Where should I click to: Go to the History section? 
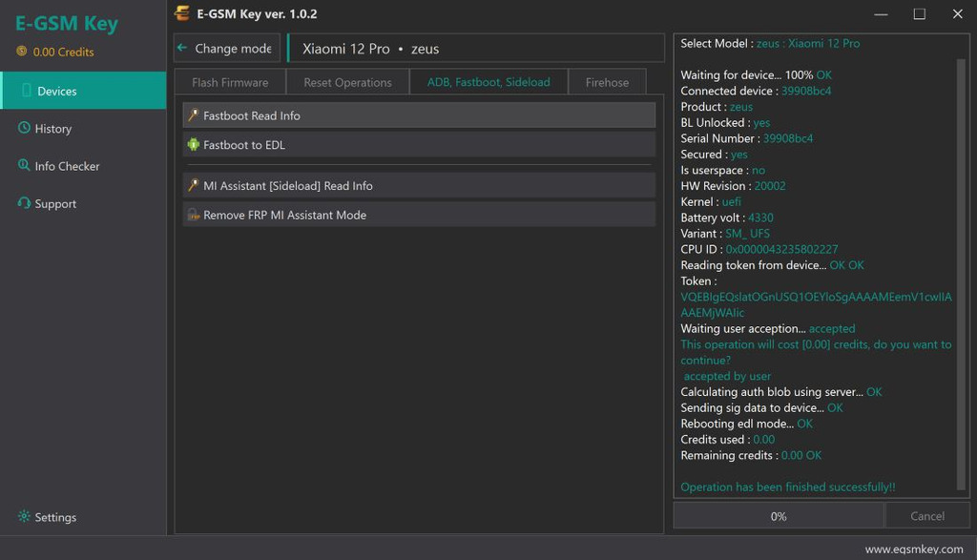tap(84, 129)
